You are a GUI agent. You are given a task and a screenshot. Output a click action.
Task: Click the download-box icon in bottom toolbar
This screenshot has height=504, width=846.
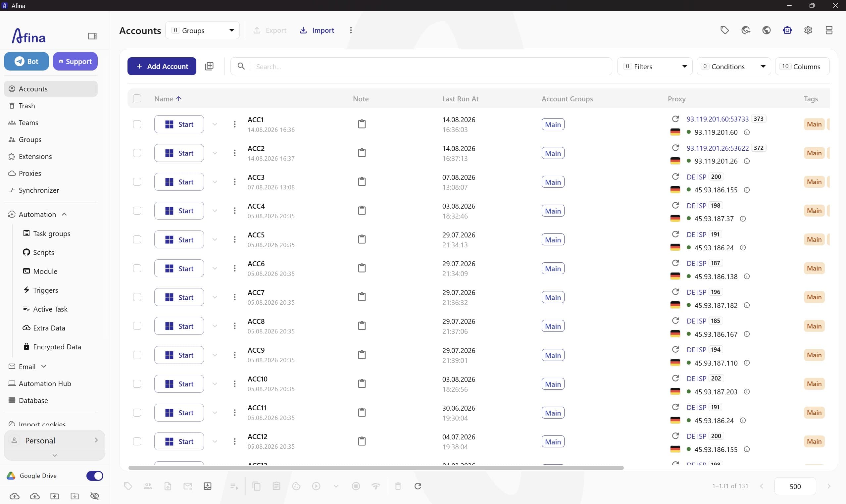tap(207, 486)
